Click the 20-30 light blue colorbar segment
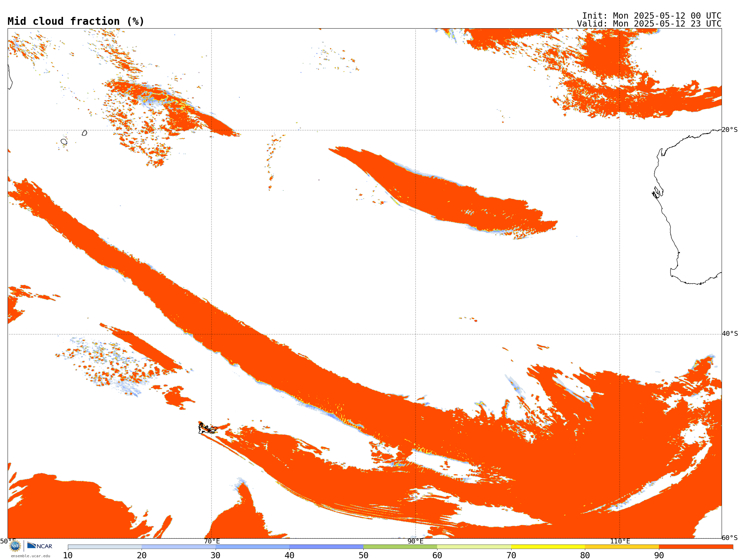The height and width of the screenshot is (560, 744). pos(179,547)
